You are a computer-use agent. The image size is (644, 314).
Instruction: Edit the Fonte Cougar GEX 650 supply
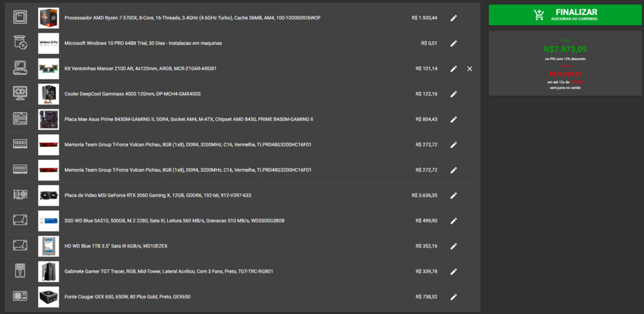click(453, 297)
